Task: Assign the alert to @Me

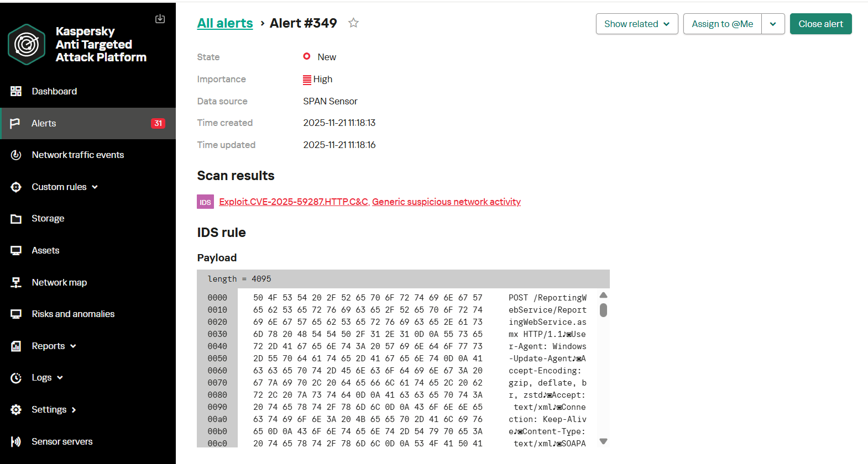Action: pos(722,24)
